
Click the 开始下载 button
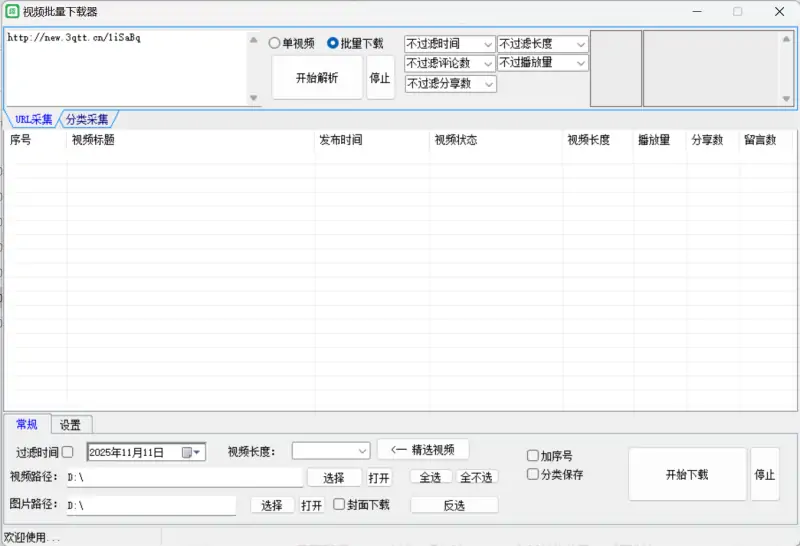point(687,475)
